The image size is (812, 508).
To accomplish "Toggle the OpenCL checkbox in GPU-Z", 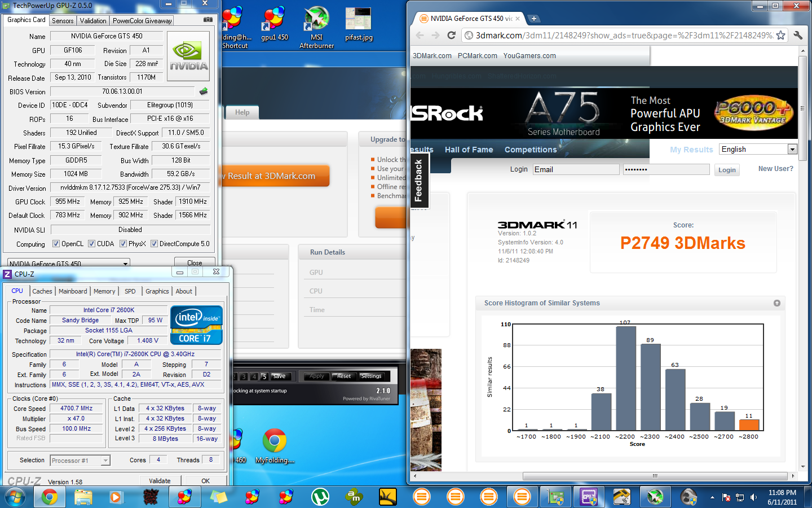I will (56, 244).
